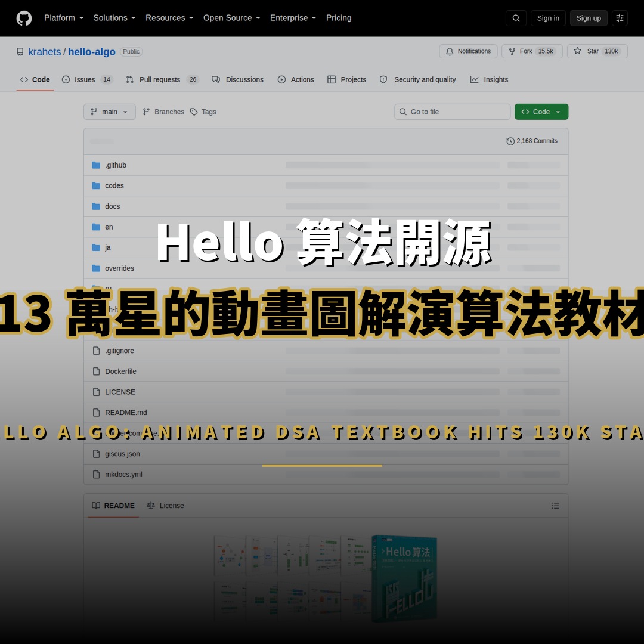Viewport: 644px width, 644px height.
Task: Open the Insights tab
Action: tap(489, 80)
